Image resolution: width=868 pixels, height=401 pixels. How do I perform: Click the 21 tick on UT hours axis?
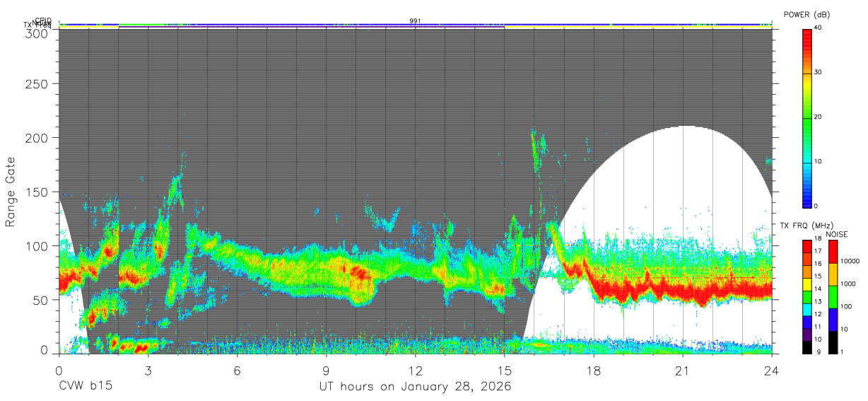(x=682, y=371)
